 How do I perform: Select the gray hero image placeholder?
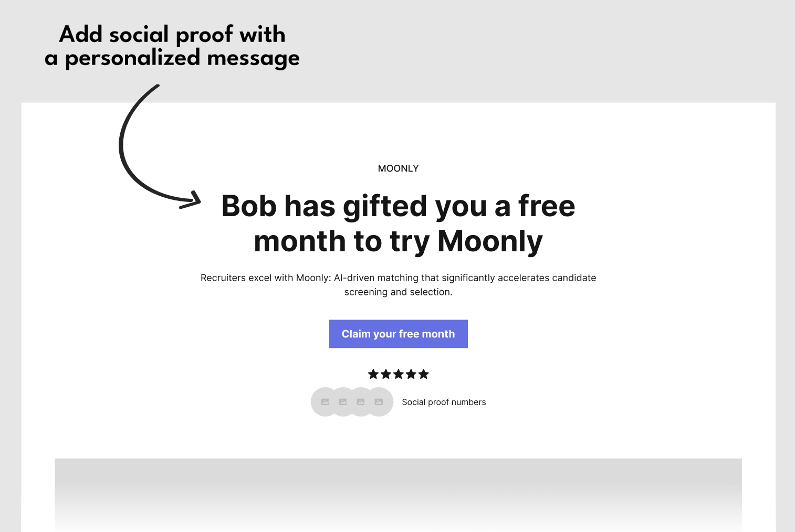(x=398, y=495)
